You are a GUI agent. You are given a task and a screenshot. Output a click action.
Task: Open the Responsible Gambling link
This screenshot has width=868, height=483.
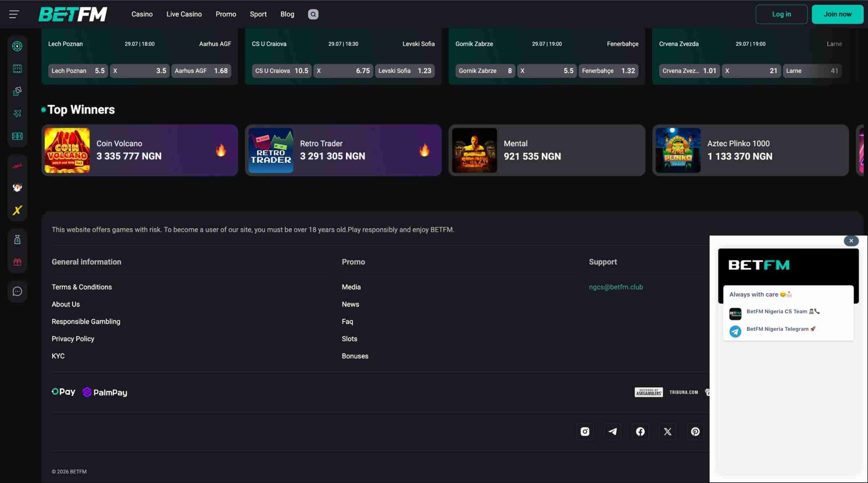pyautogui.click(x=86, y=322)
